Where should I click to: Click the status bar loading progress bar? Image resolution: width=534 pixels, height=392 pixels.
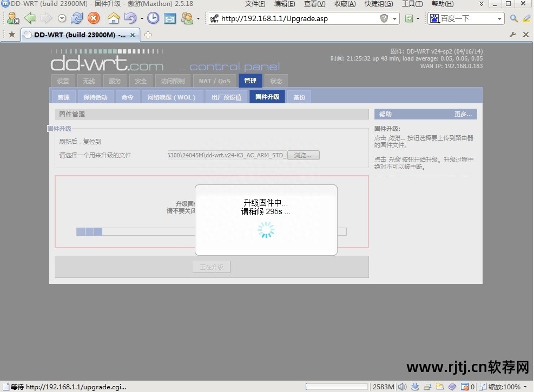[337, 387]
